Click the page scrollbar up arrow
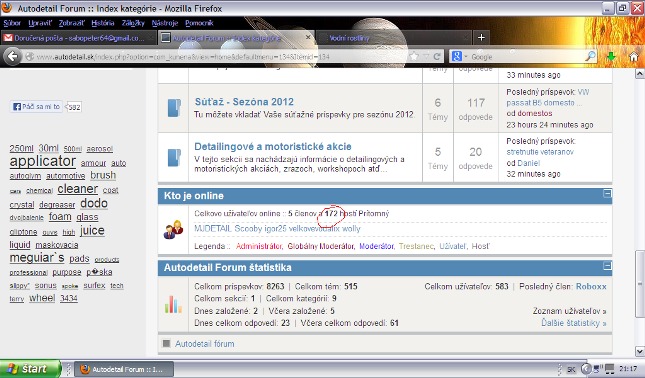Image resolution: width=645 pixels, height=378 pixels. pos(640,74)
